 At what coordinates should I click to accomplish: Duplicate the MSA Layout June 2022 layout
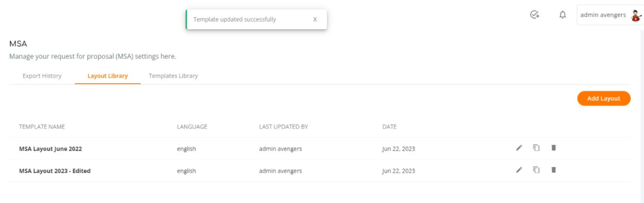click(x=536, y=148)
